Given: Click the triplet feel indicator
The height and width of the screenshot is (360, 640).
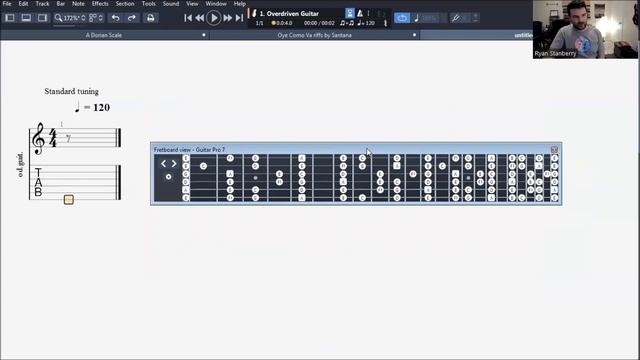Looking at the screenshot, I should coord(347,23).
